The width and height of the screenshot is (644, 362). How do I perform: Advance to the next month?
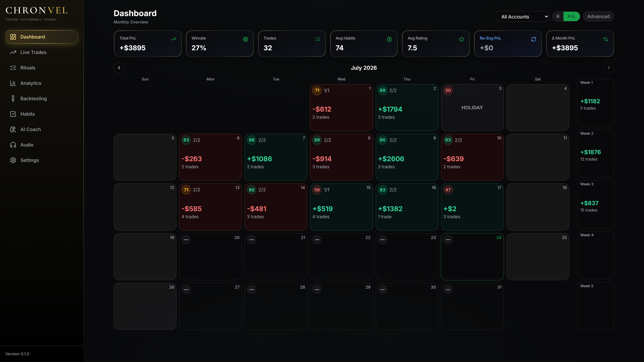[x=608, y=68]
